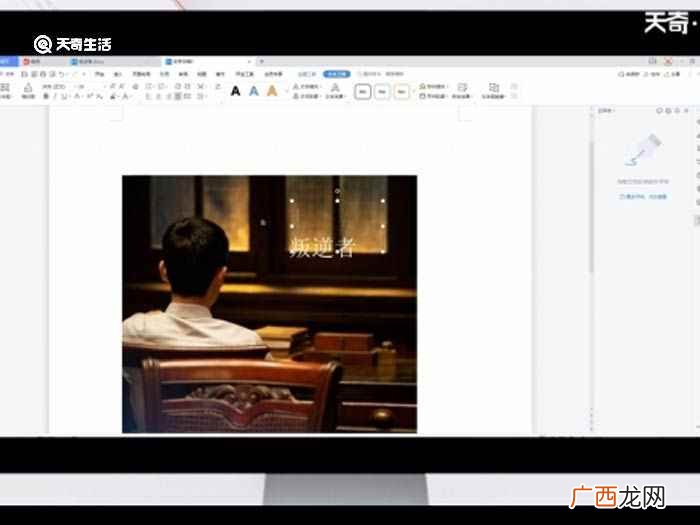Image resolution: width=700 pixels, height=525 pixels.
Task: Click the font color A swatch button
Action: click(x=125, y=96)
